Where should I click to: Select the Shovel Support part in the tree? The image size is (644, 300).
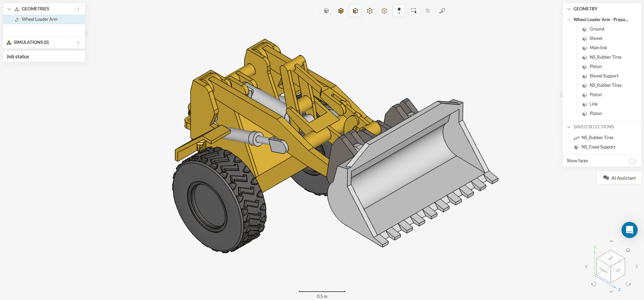coord(604,76)
